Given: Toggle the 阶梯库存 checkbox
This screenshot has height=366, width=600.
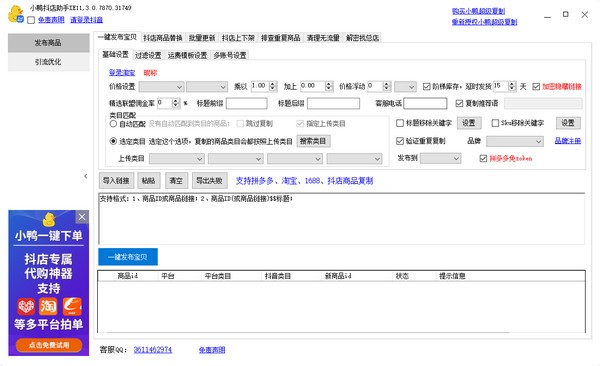Looking at the screenshot, I should 427,87.
